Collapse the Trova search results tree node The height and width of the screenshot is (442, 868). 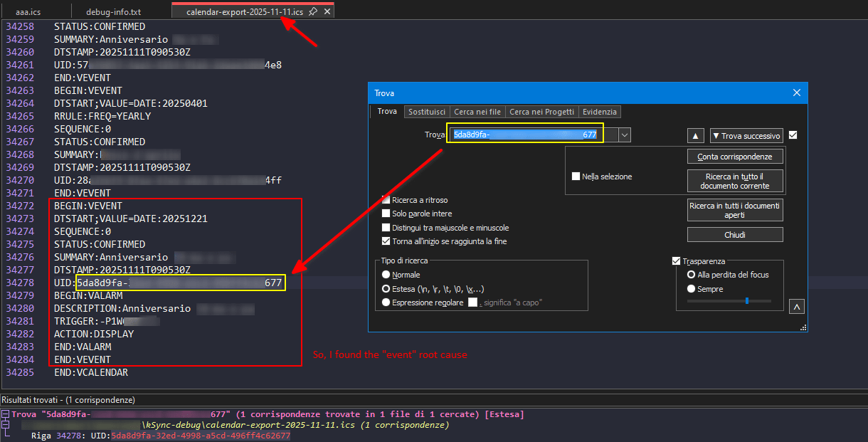(6, 414)
